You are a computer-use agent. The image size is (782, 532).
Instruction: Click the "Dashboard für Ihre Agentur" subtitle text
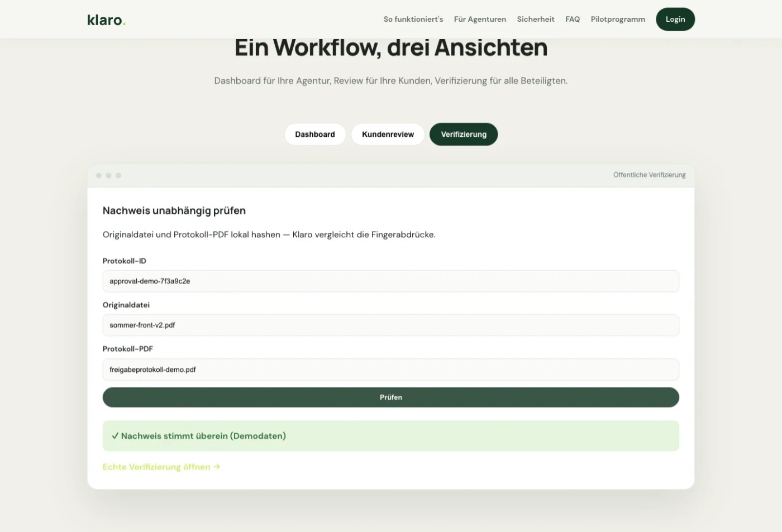(x=391, y=81)
